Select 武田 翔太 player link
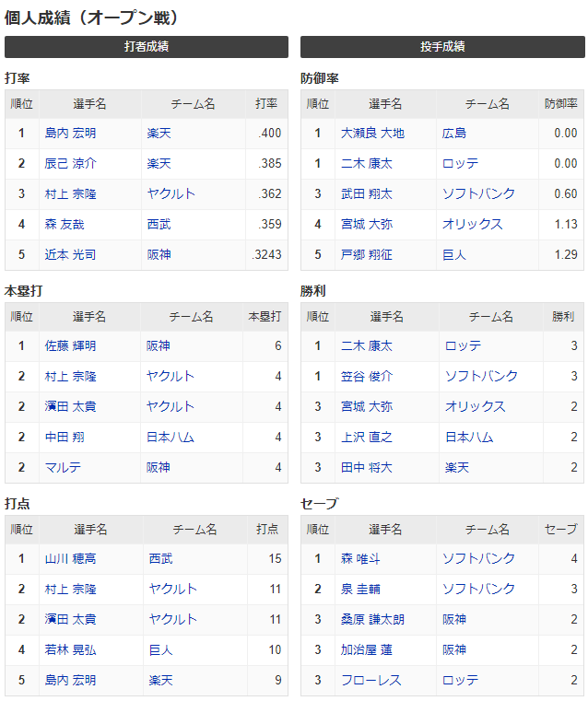This screenshot has height=701, width=588. click(x=367, y=194)
